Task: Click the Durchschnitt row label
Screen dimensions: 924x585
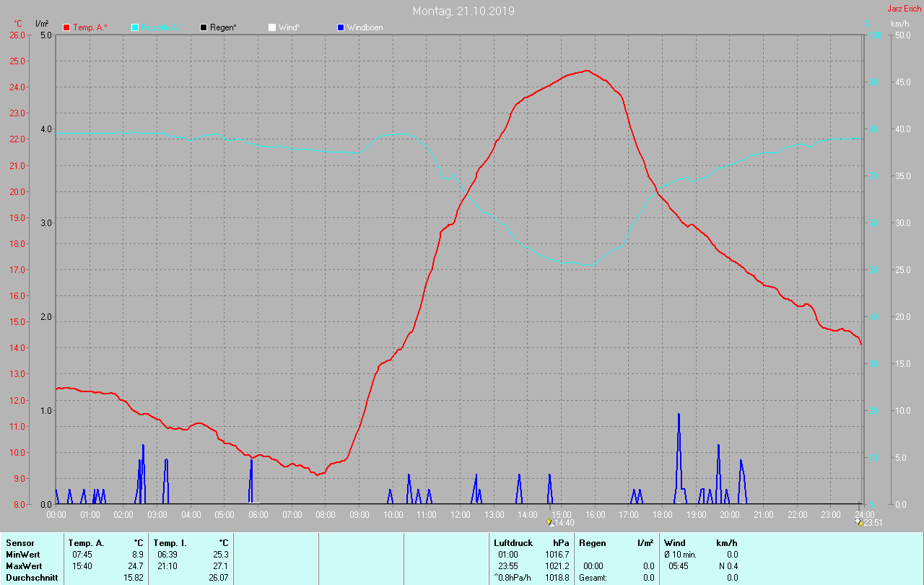Action: pos(32,578)
